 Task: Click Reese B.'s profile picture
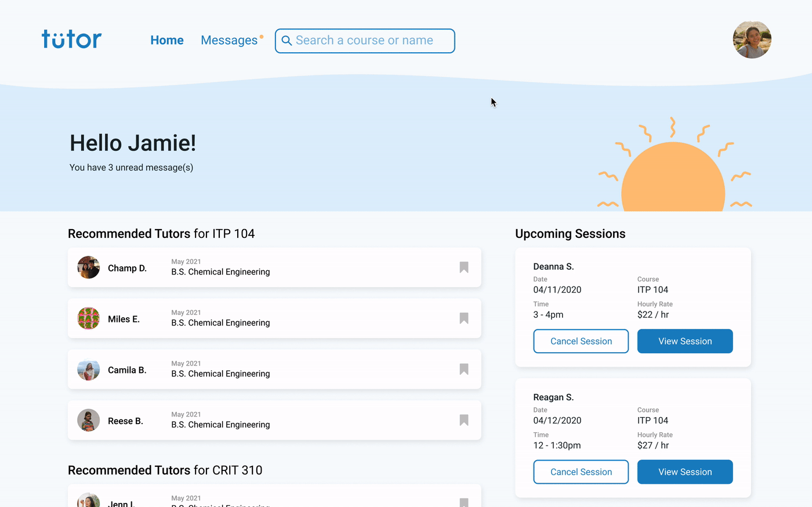coord(89,421)
